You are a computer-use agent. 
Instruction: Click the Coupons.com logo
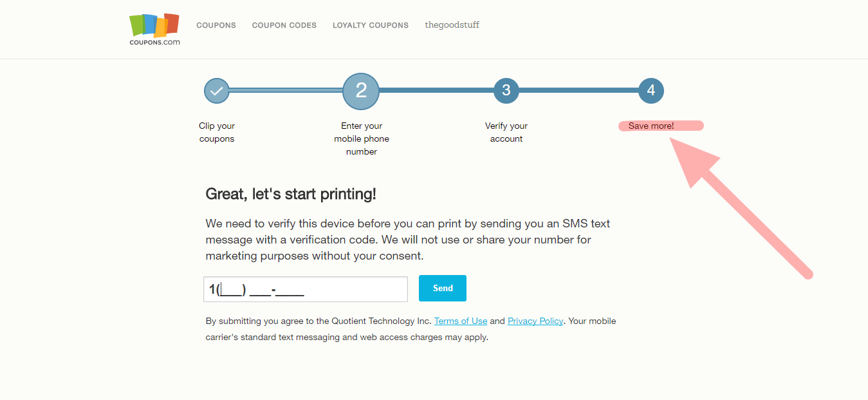[154, 29]
